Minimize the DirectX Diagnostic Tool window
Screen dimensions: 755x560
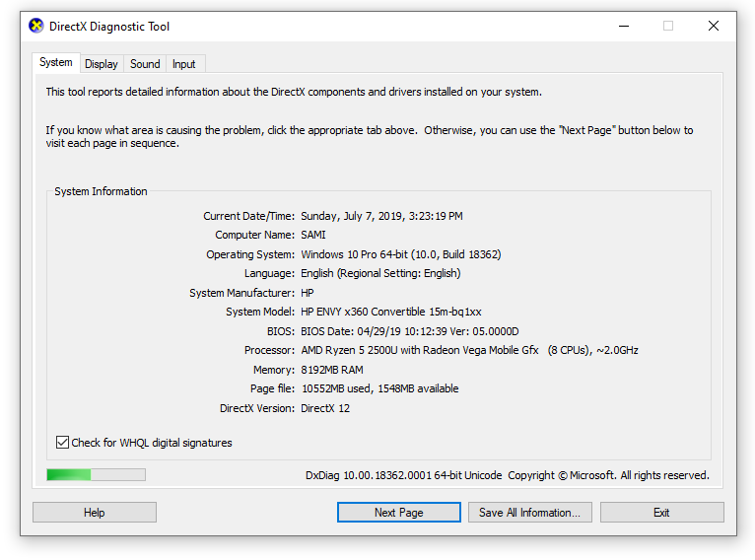point(624,26)
